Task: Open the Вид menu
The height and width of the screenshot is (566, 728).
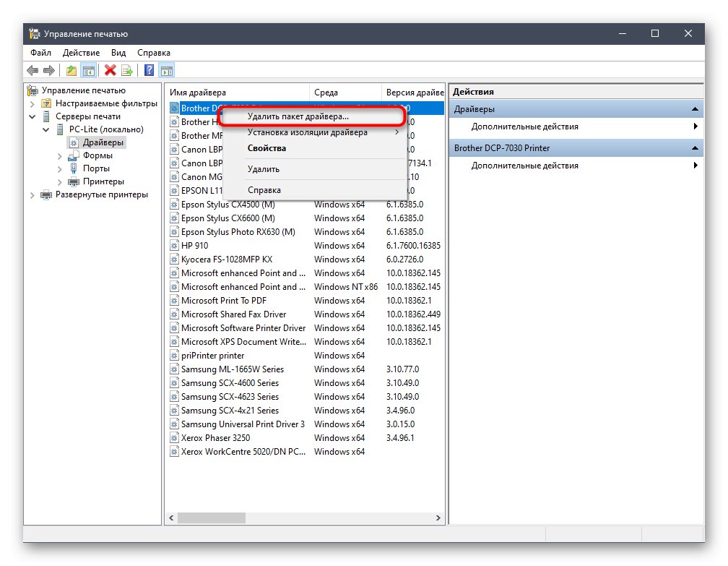Action: tap(118, 53)
